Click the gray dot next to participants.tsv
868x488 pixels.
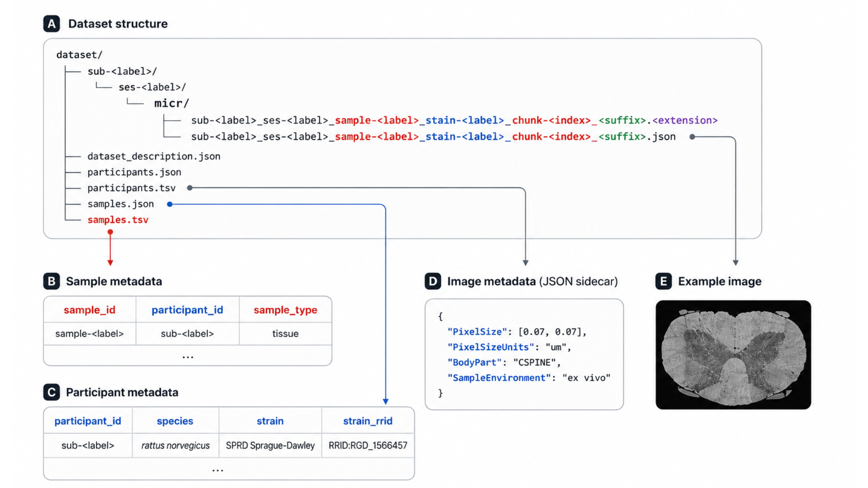190,188
